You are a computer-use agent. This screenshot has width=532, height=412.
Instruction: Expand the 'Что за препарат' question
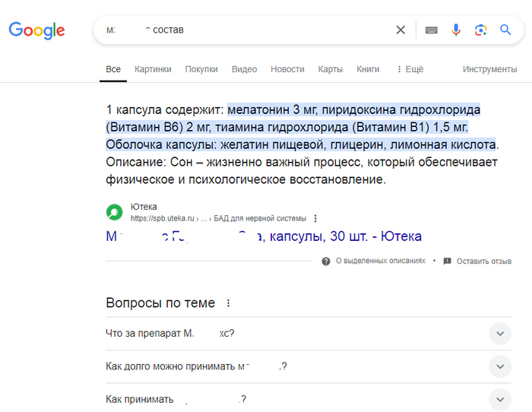pyautogui.click(x=499, y=333)
